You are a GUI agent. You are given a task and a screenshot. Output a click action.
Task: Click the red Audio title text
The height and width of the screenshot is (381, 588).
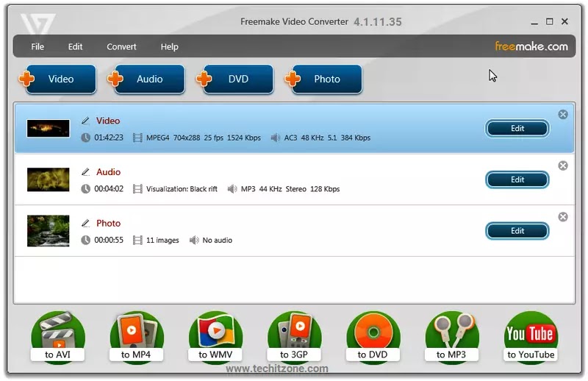[x=108, y=172]
